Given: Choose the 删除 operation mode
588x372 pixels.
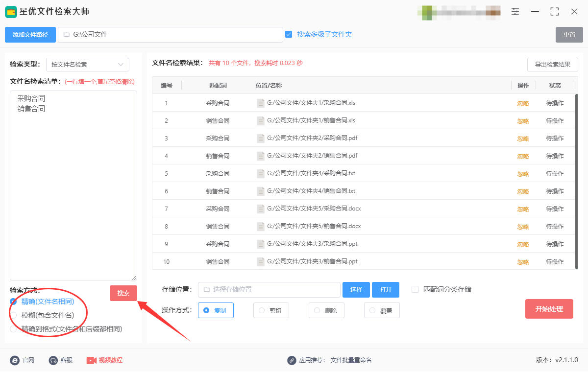Looking at the screenshot, I should tap(326, 310).
